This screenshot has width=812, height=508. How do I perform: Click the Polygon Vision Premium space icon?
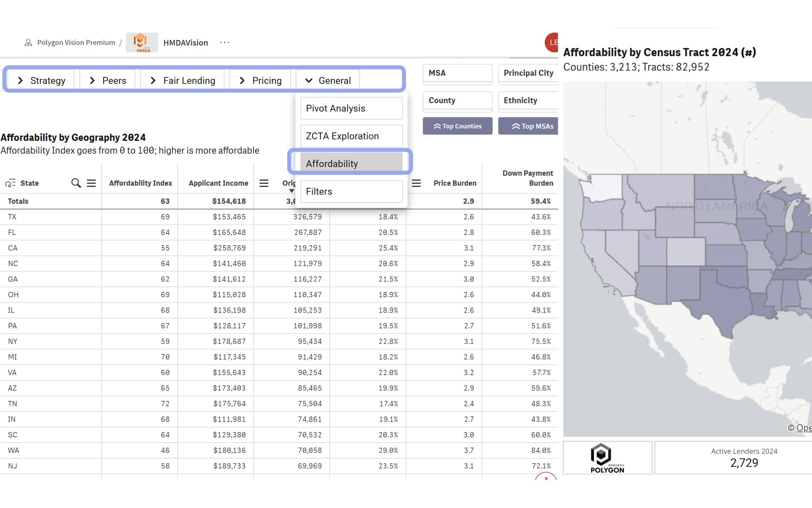(x=28, y=43)
